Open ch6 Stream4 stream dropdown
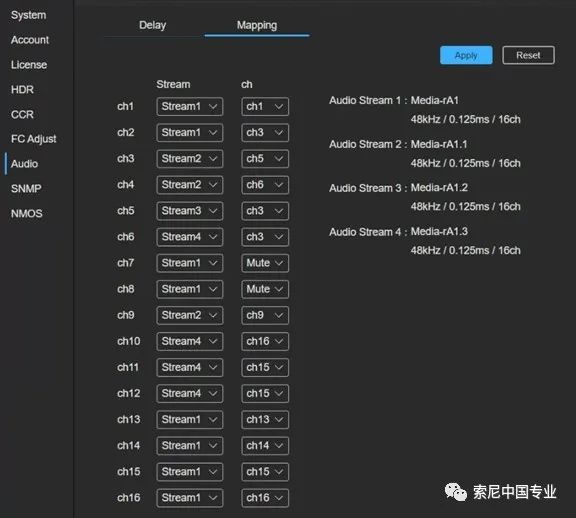The height and width of the screenshot is (518, 576). 190,237
